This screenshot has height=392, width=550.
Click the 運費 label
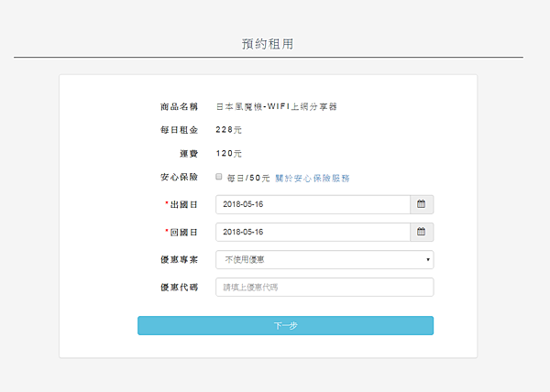pos(188,153)
